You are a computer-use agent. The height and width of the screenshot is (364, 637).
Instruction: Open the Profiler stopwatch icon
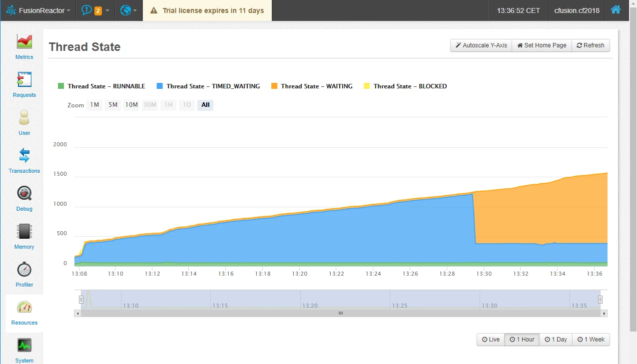point(24,270)
